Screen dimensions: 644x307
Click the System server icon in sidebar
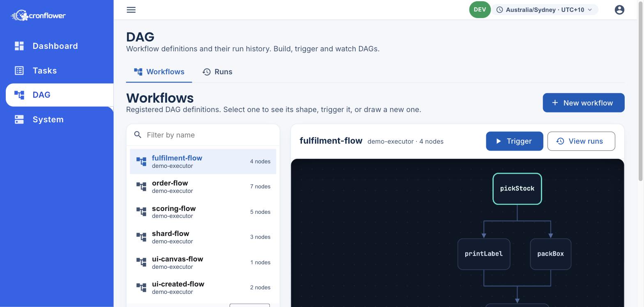pos(19,119)
